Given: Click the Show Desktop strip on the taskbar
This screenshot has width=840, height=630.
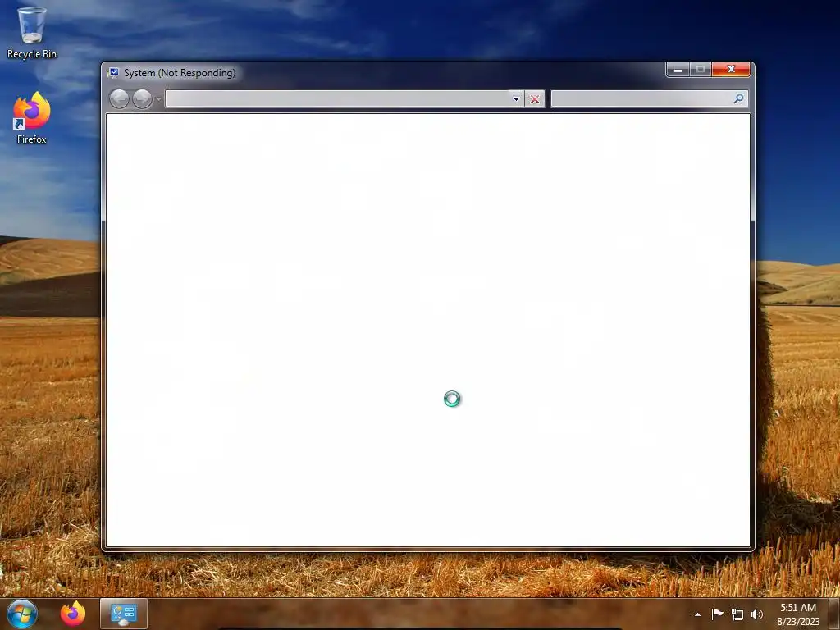Looking at the screenshot, I should (x=834, y=614).
